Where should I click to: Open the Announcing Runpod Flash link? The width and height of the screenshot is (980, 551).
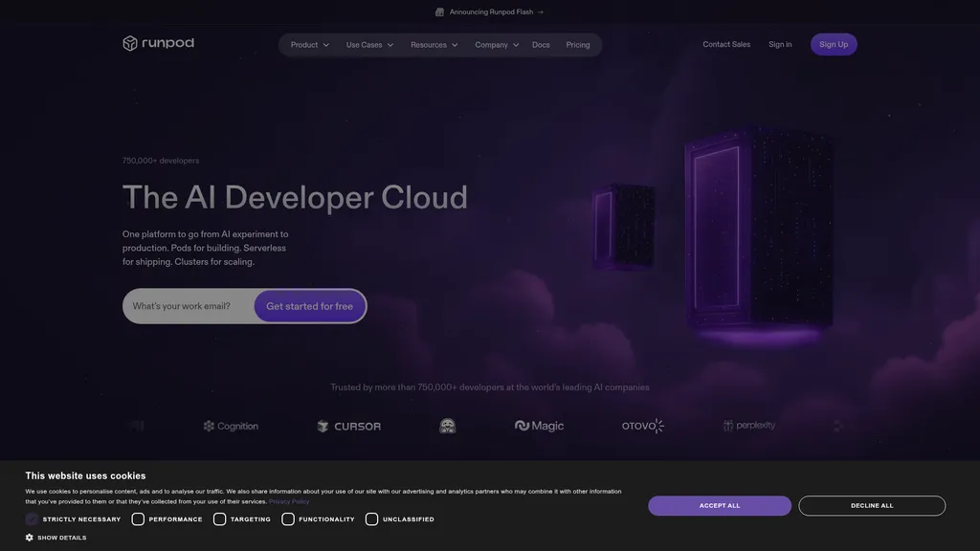click(x=491, y=11)
